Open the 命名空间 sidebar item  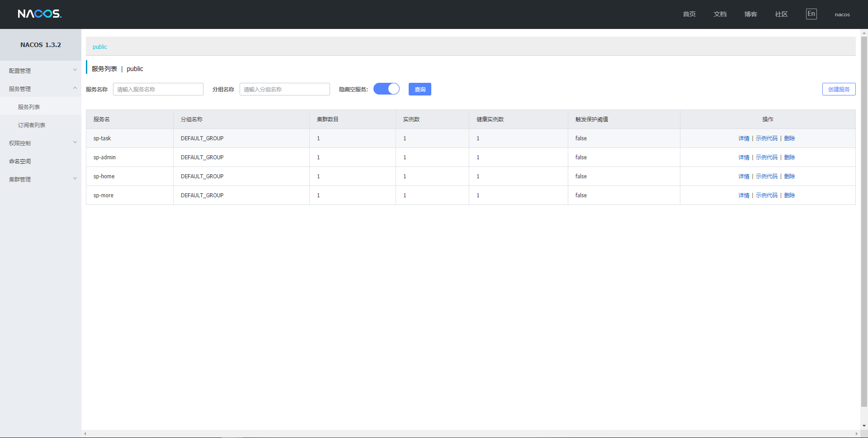tap(41, 161)
